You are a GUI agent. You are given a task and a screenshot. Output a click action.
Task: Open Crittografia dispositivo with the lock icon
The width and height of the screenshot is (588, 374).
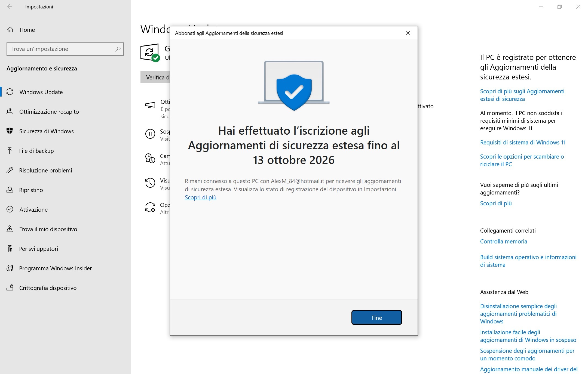tap(10, 288)
